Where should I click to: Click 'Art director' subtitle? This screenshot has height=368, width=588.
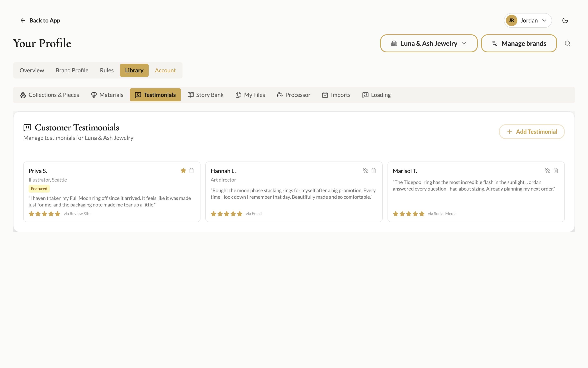pyautogui.click(x=223, y=180)
